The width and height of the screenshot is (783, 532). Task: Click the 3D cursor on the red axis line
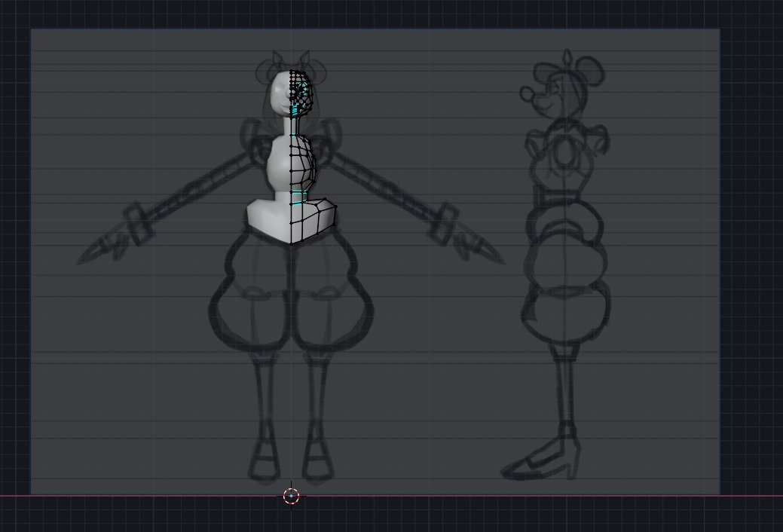[291, 496]
